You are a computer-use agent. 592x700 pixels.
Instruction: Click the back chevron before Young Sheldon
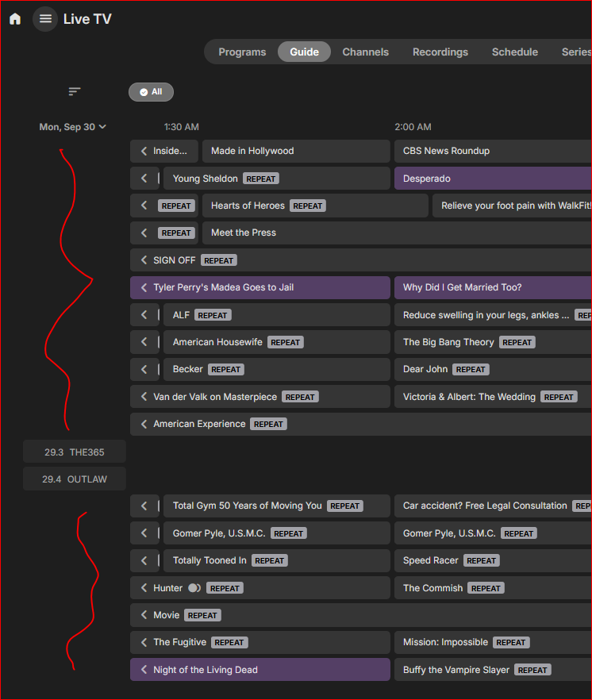click(144, 179)
